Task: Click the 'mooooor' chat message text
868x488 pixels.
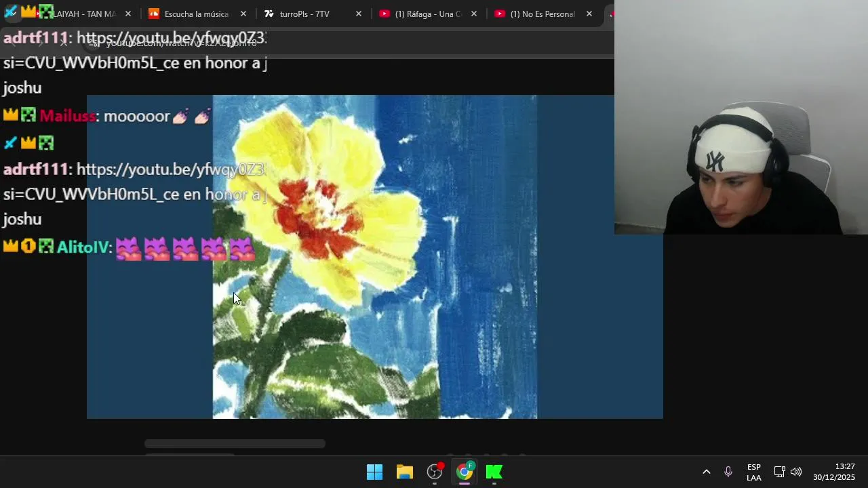Action: [136, 116]
